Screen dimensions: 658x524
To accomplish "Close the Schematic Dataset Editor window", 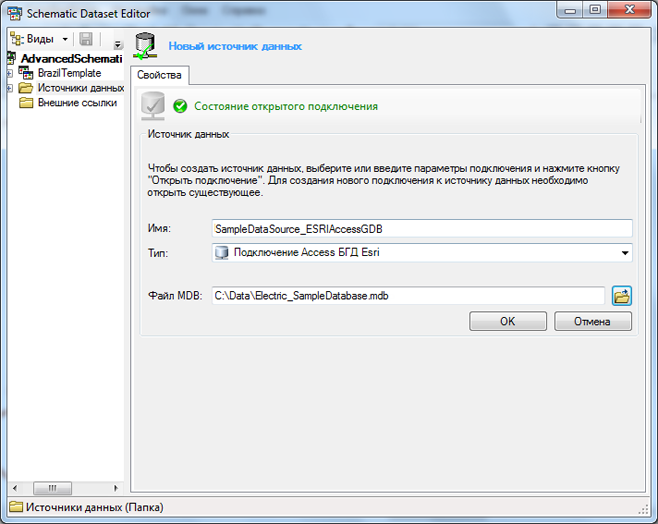I will (x=629, y=10).
